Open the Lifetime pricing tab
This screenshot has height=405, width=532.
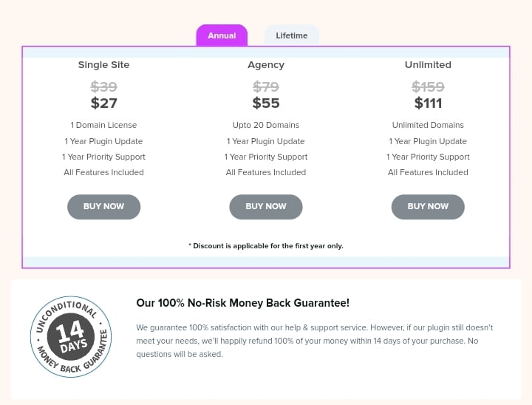coord(291,35)
